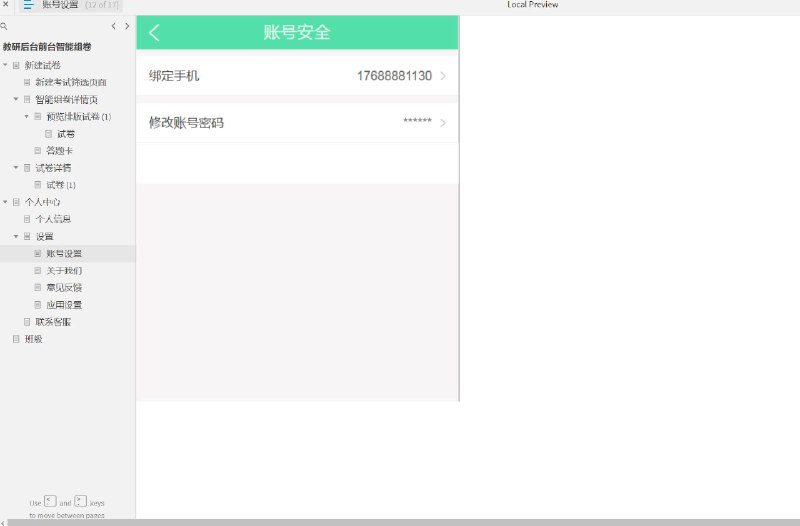Open the 联系客服 page

click(x=53, y=322)
